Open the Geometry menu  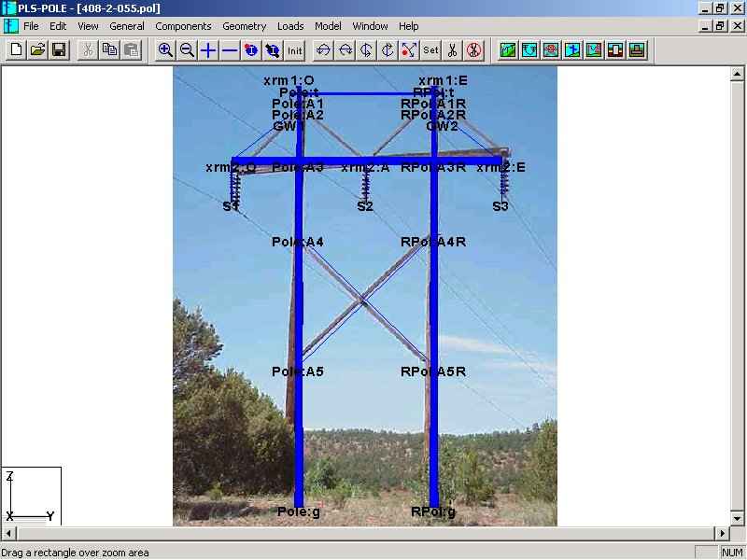click(x=244, y=26)
